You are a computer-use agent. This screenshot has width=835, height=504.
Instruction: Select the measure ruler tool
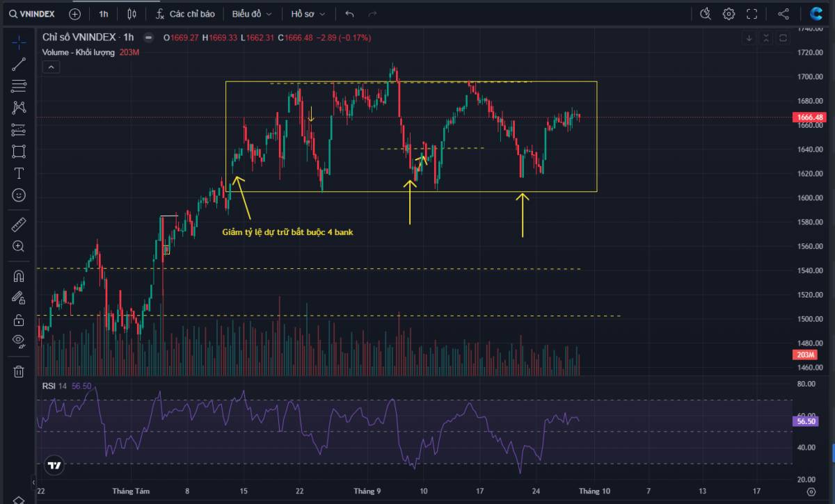click(19, 224)
